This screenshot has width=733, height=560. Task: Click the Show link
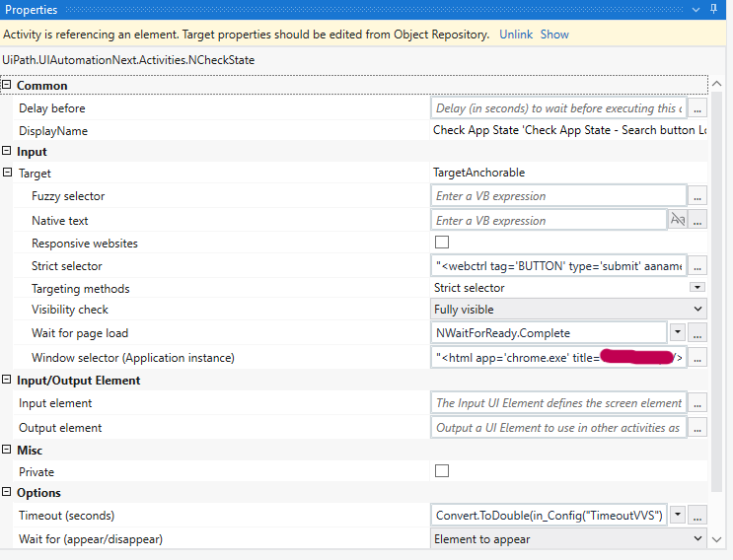[554, 35]
